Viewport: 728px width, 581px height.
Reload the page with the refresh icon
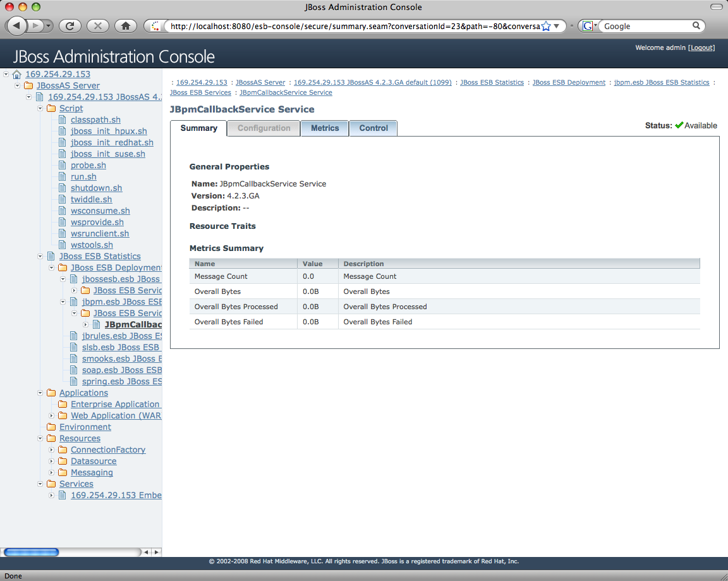[70, 26]
